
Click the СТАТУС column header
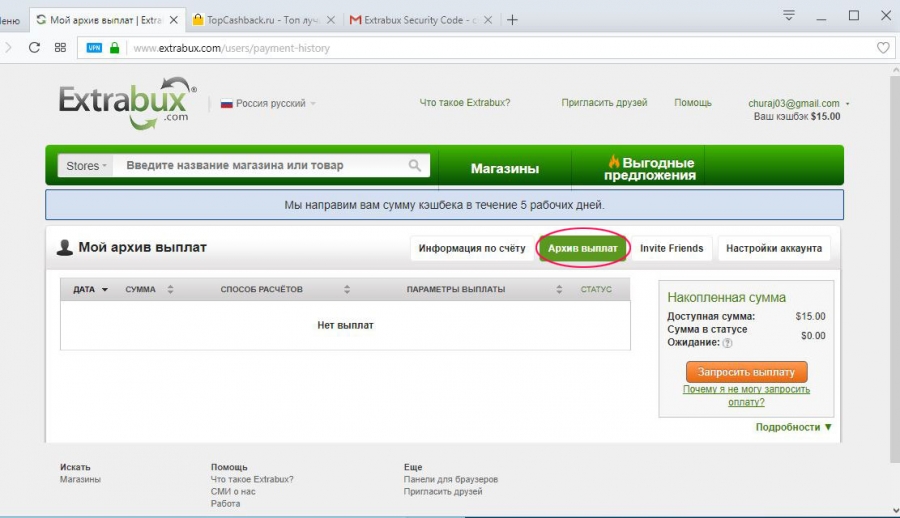[596, 289]
